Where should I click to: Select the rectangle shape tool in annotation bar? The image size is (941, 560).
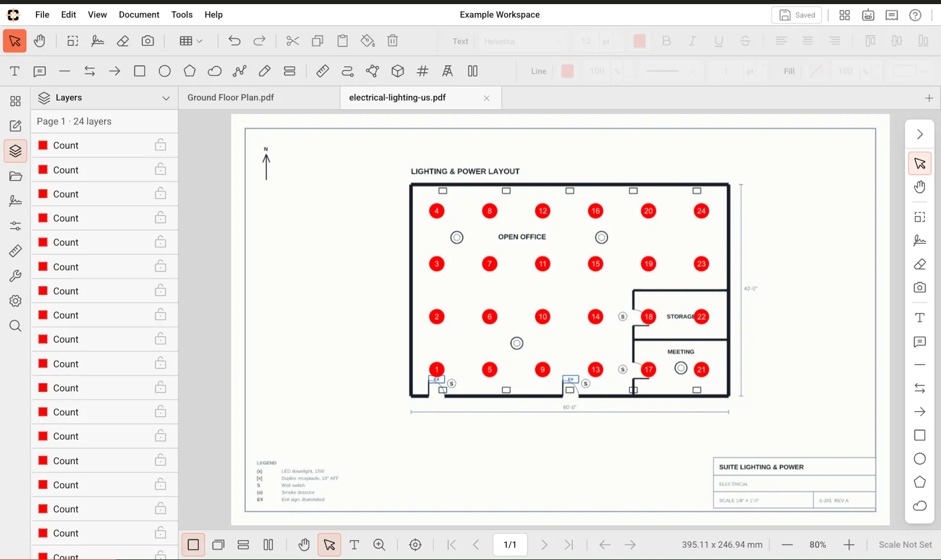click(x=139, y=71)
